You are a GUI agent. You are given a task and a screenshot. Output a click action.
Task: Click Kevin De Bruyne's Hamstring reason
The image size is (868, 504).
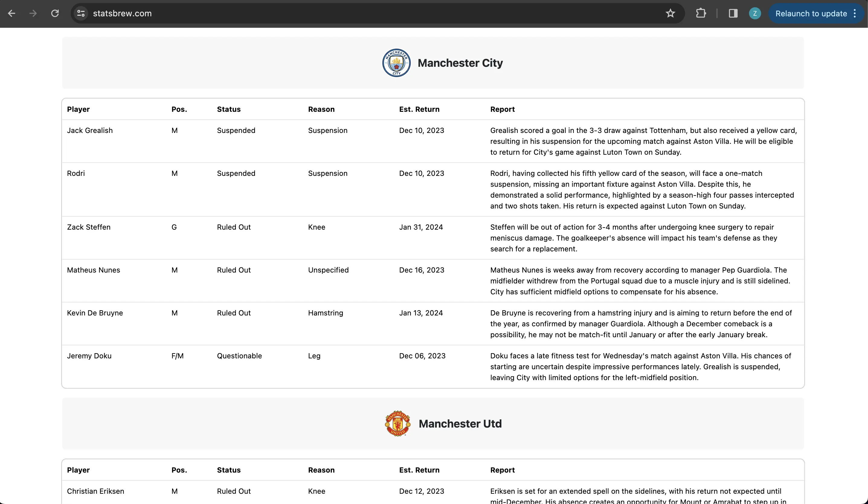tap(326, 313)
